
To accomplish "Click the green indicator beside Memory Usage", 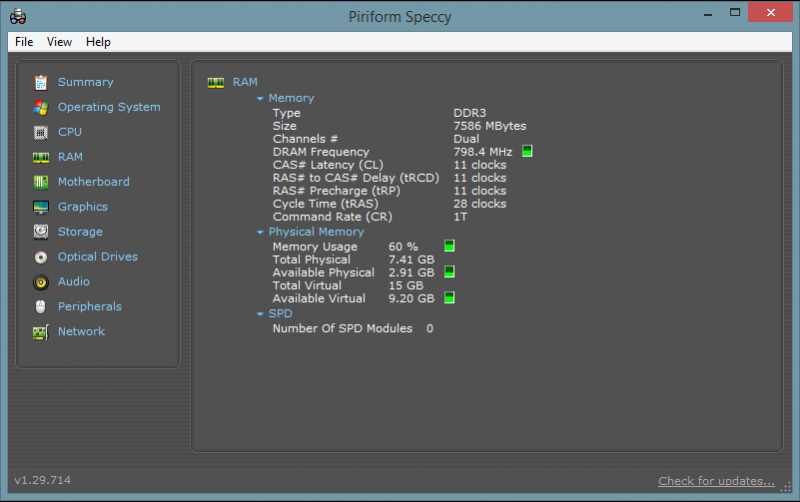I will click(x=449, y=246).
